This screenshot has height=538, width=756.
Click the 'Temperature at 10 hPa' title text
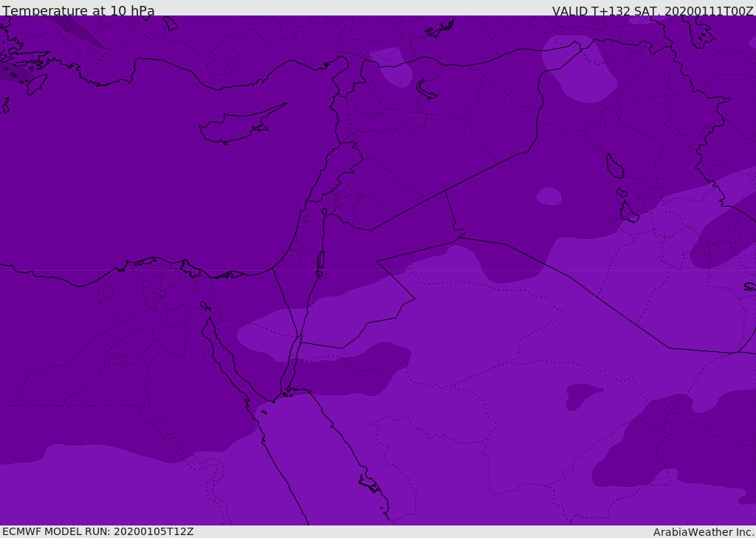coord(78,10)
